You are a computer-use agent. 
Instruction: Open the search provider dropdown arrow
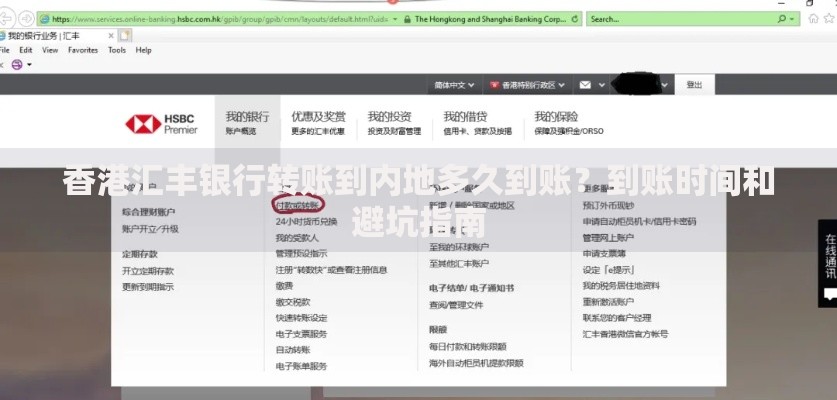pos(792,19)
